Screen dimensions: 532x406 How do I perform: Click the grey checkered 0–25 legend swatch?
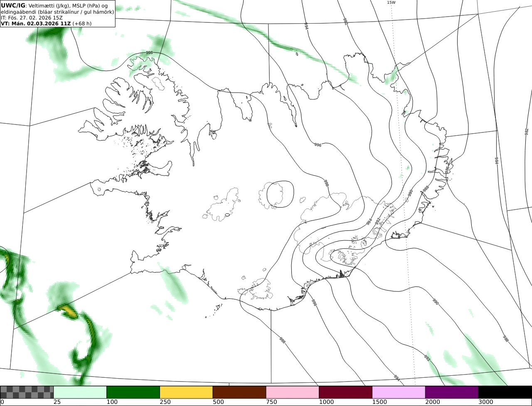tap(27, 392)
